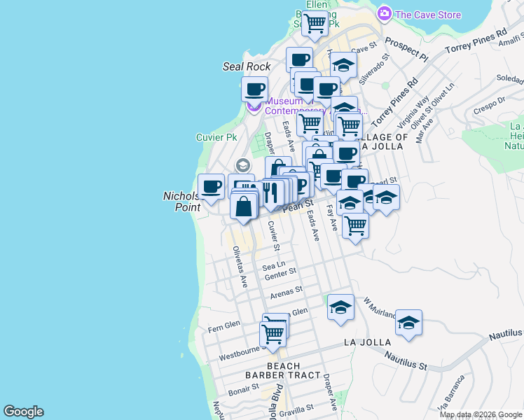Click the Google logo
This screenshot has height=420, width=524.
click(x=23, y=412)
